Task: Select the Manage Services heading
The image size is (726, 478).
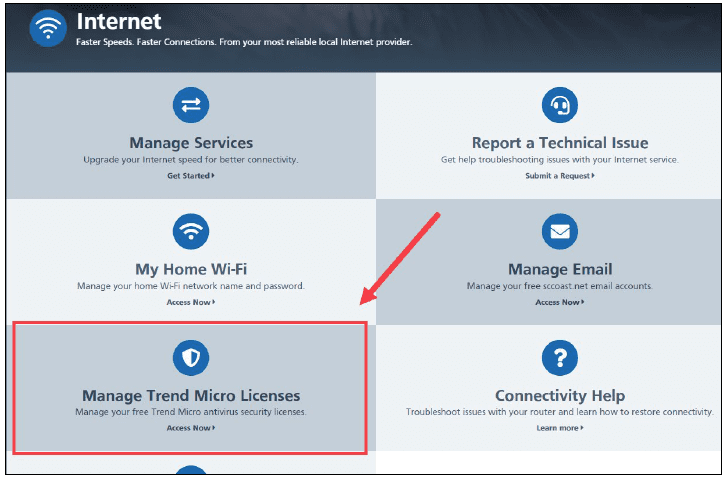Action: (x=191, y=143)
